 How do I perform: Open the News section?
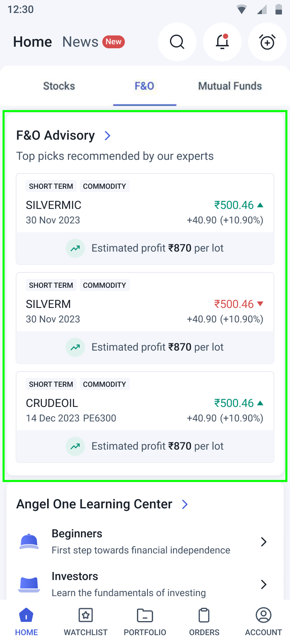click(81, 42)
